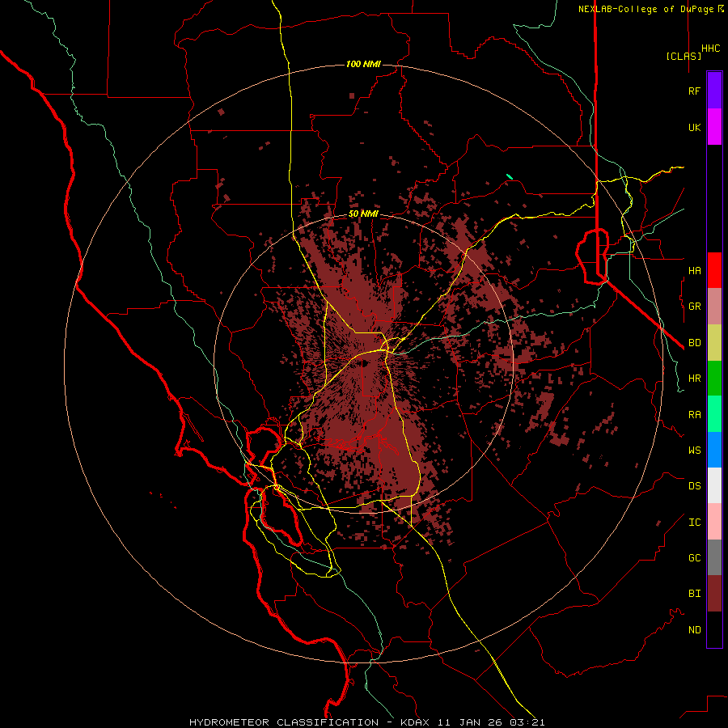Click the GR pink-brown legend swatch

click(x=714, y=307)
